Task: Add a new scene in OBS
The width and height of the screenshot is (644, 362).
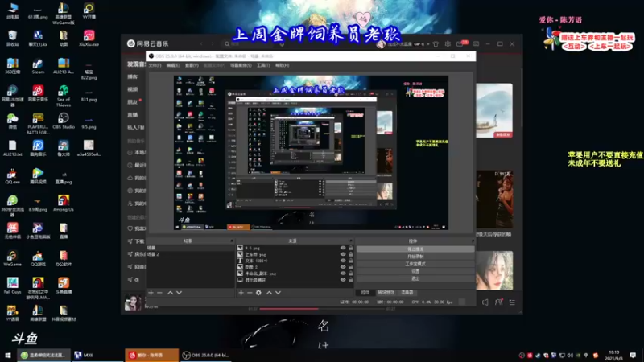Action: point(151,293)
